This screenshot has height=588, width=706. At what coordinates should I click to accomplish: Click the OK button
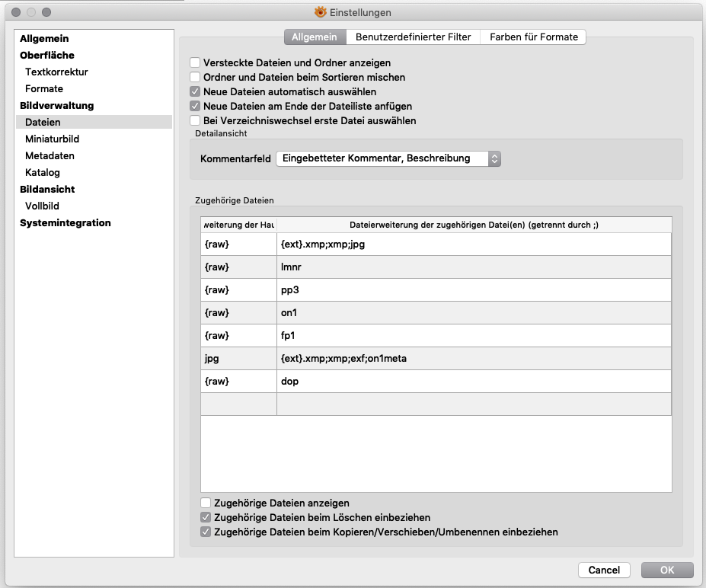666,570
